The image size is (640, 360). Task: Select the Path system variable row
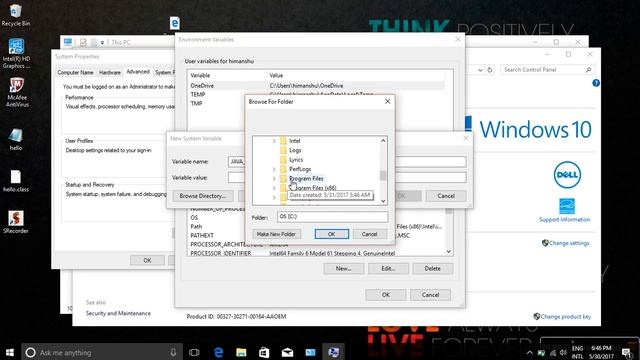coord(196,227)
